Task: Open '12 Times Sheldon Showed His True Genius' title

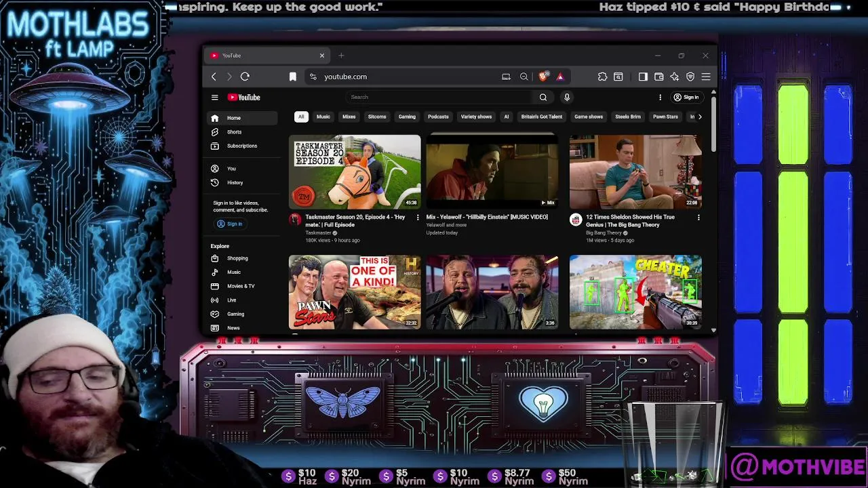Action: pos(631,221)
